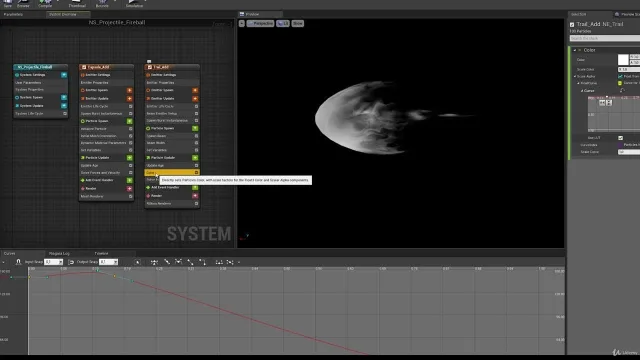640x360 pixels.
Task: Click the Perspective viewport button
Action: click(x=260, y=24)
